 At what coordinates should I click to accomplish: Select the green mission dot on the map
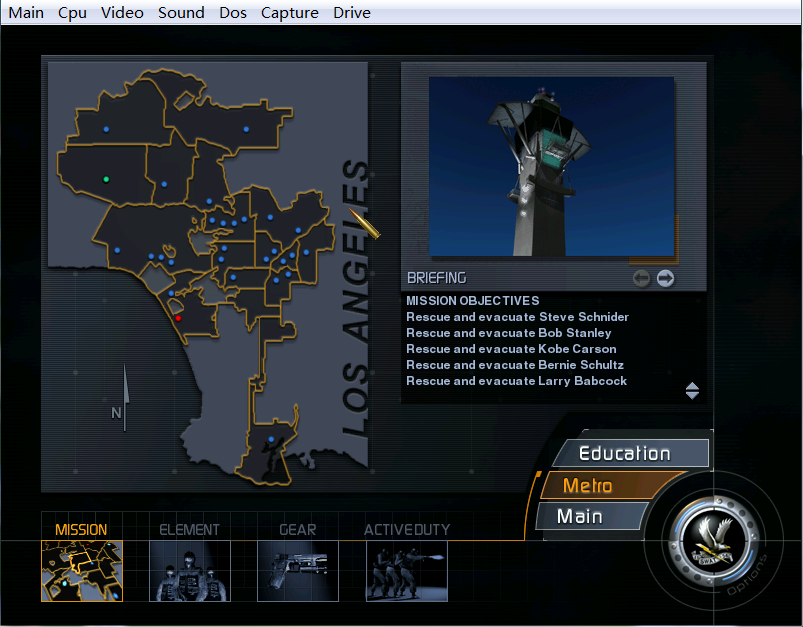106,179
